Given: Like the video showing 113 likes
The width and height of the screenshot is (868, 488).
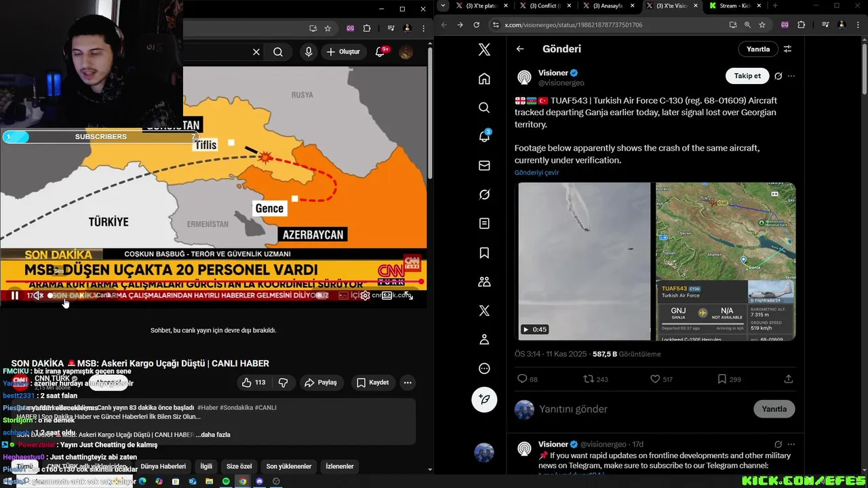Looking at the screenshot, I should [x=254, y=382].
